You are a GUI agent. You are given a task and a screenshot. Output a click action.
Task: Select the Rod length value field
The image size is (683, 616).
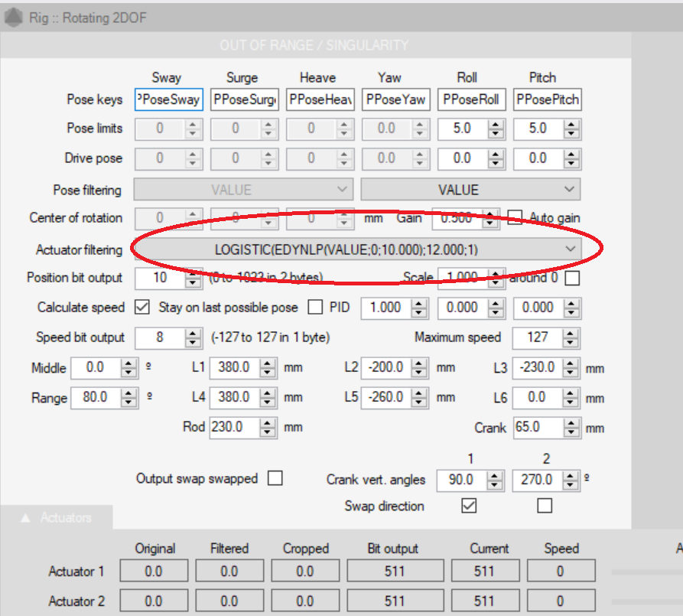[233, 427]
